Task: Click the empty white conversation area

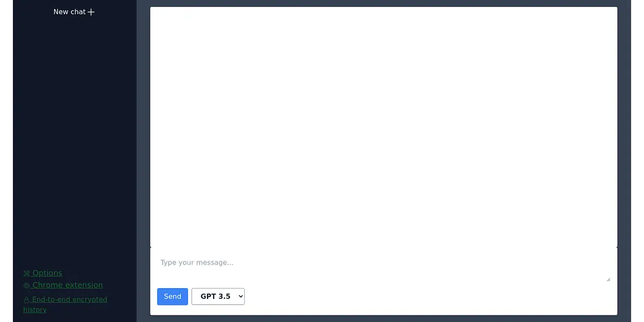Action: [384, 127]
